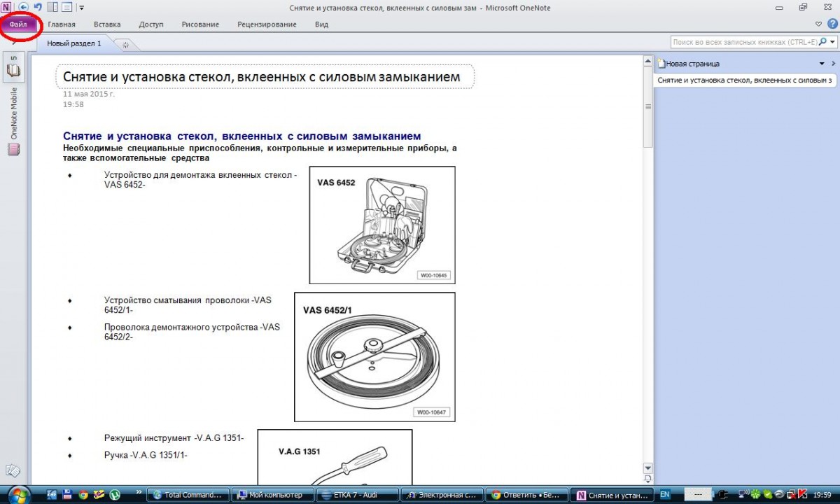Switch to Total Commander taskbar button
Viewport: 840px width, 504px height.
click(188, 494)
